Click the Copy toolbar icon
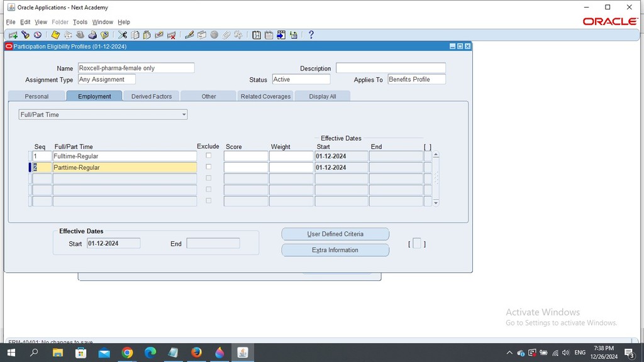This screenshot has width=644, height=362. click(135, 35)
